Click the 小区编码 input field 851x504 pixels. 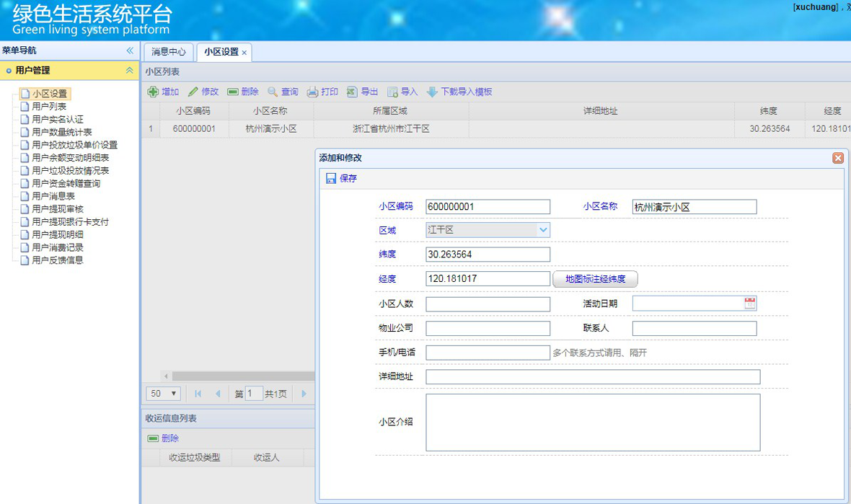click(x=488, y=207)
